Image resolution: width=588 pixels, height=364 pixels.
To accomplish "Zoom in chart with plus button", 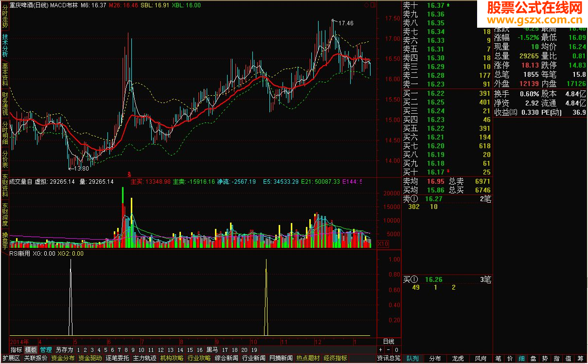I will (381, 350).
